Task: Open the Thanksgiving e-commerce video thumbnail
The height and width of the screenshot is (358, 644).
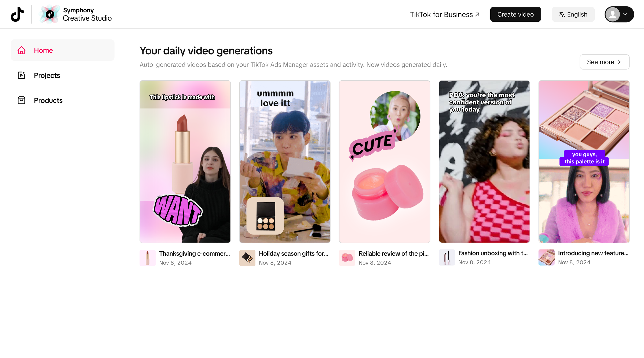Action: coord(185,161)
